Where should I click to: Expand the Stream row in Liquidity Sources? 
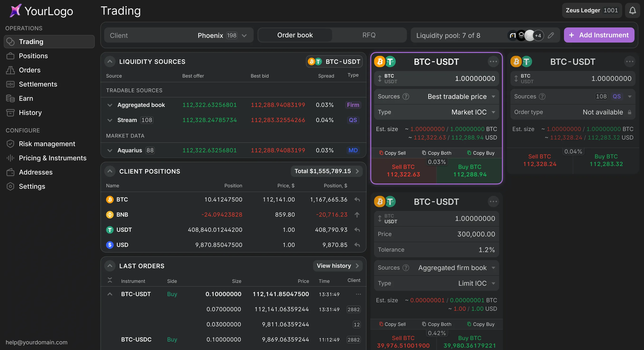coord(110,120)
